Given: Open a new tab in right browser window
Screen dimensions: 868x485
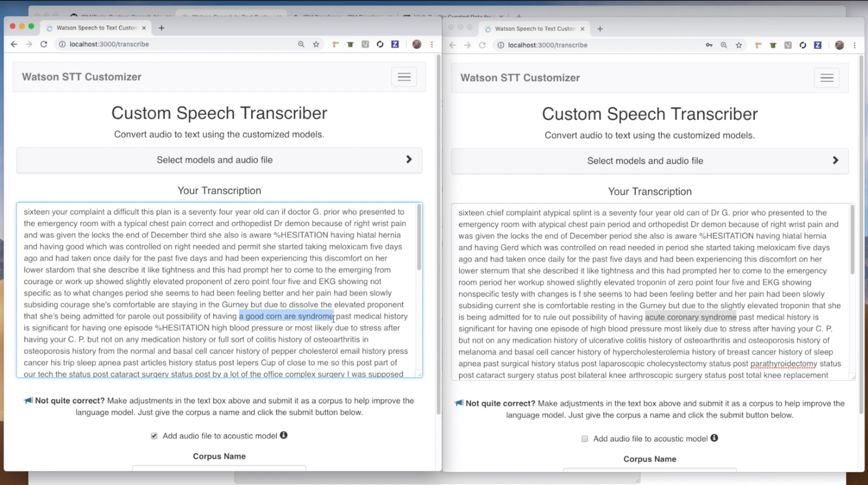Looking at the screenshot, I should [600, 29].
